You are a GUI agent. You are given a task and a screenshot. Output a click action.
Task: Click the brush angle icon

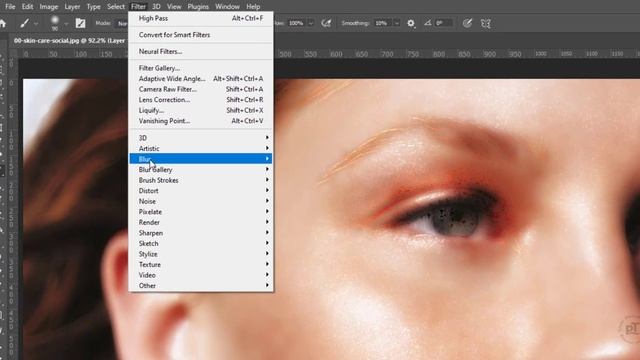tap(427, 23)
